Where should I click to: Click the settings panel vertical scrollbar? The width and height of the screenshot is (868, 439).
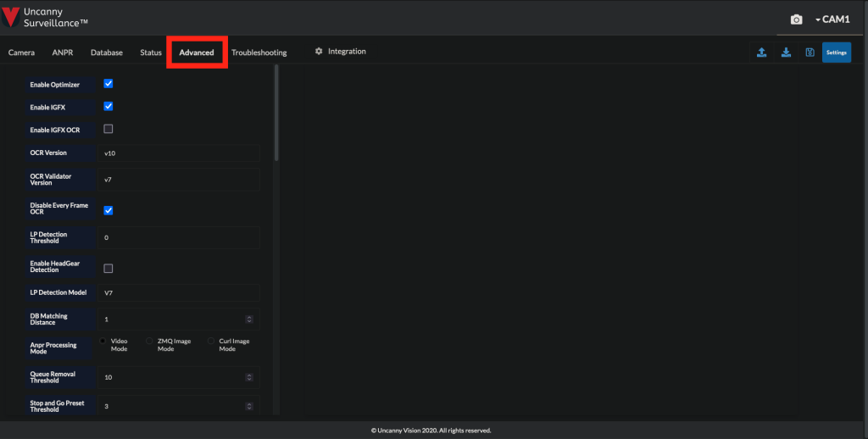[276, 114]
